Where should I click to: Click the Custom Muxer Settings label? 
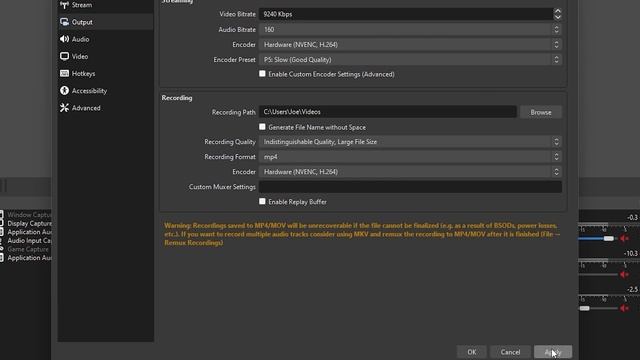click(222, 187)
